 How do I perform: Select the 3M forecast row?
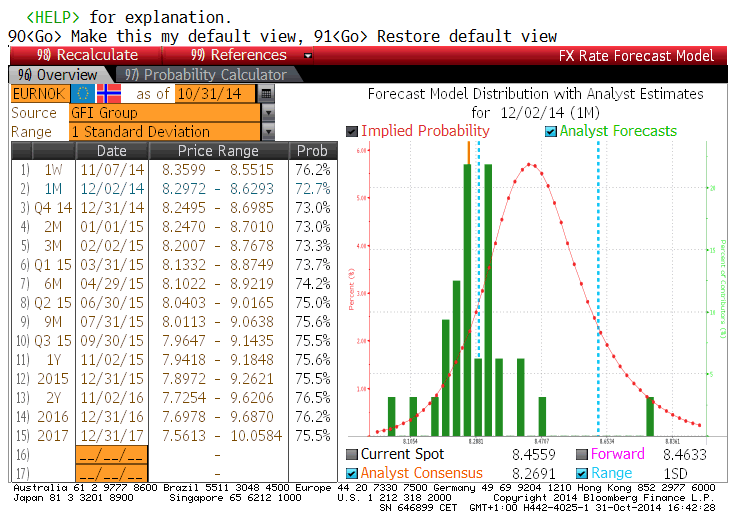[174, 246]
